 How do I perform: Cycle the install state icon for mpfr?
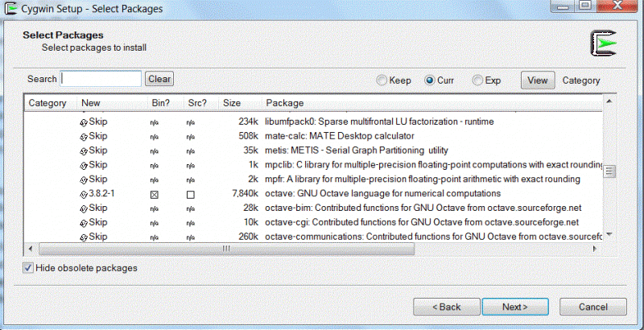pos(84,179)
